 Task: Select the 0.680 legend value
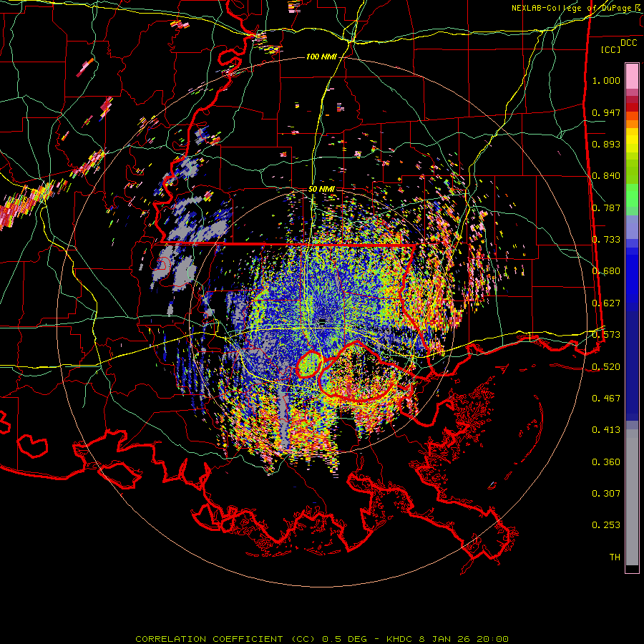pyautogui.click(x=606, y=271)
